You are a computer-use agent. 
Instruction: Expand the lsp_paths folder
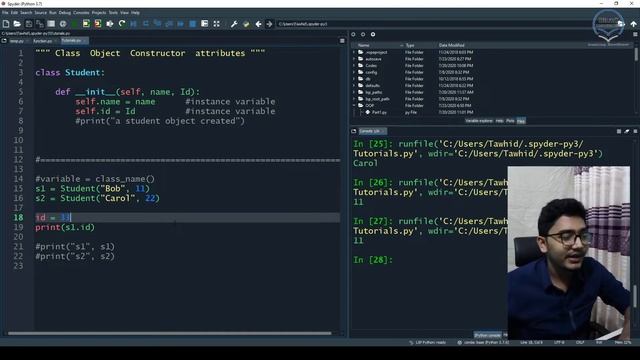point(354,92)
